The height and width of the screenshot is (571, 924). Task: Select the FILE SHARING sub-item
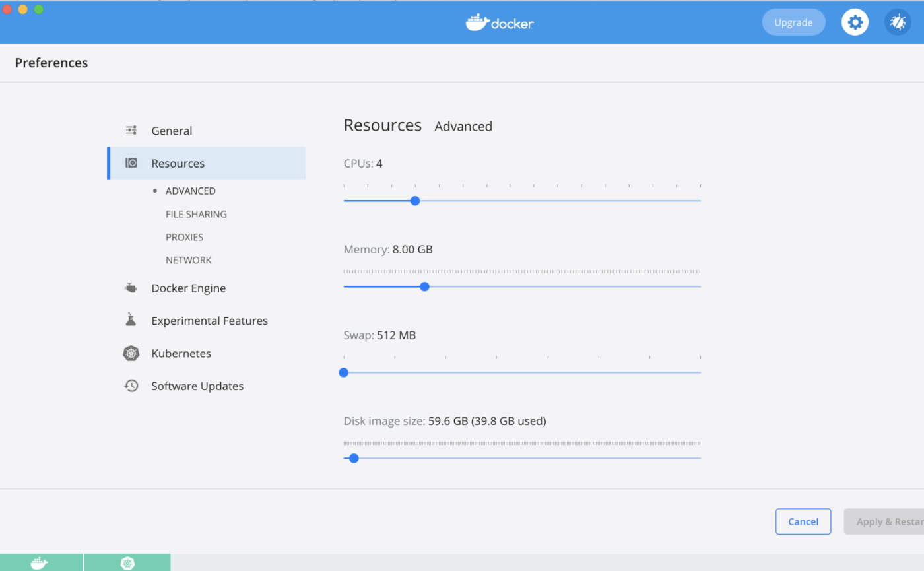(x=196, y=214)
